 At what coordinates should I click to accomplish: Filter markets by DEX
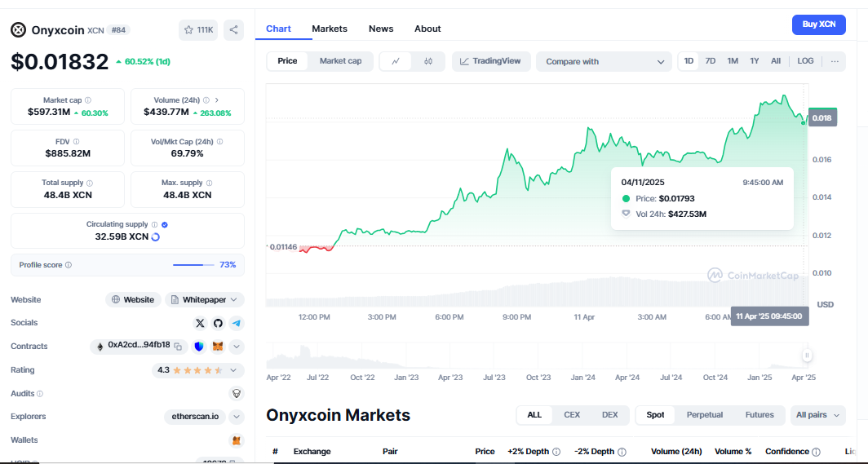click(x=609, y=415)
